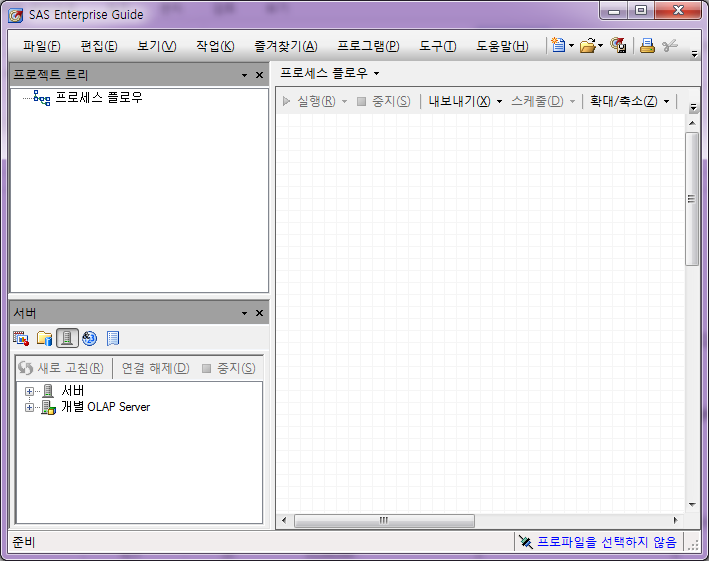Click the New document toolbar icon
This screenshot has height=561, width=709.
[x=558, y=45]
